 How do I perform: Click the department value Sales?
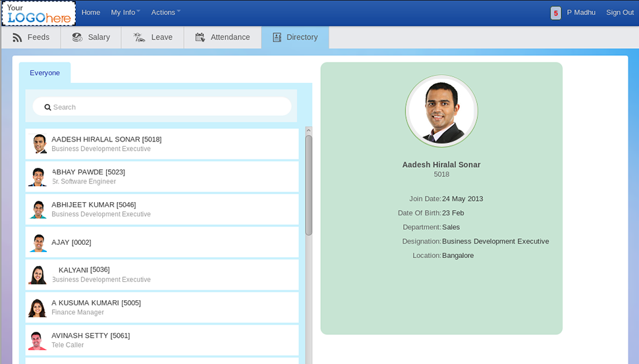pos(451,227)
